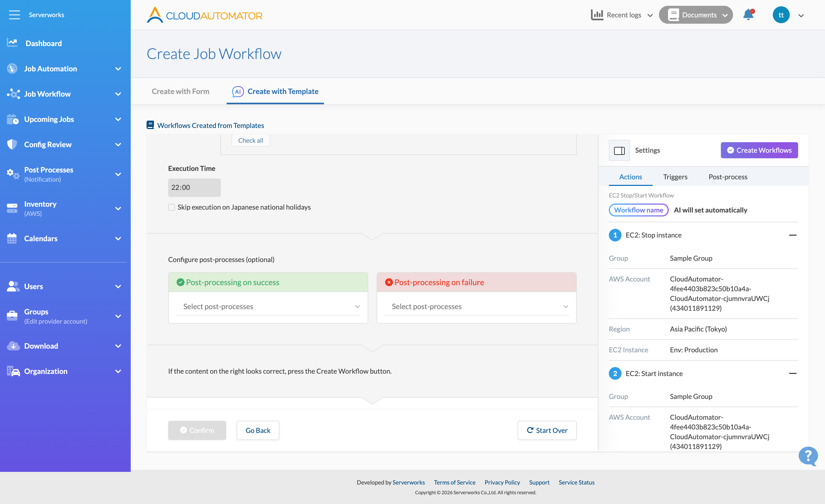Click the Go Back button
This screenshot has width=825, height=504.
(x=258, y=431)
